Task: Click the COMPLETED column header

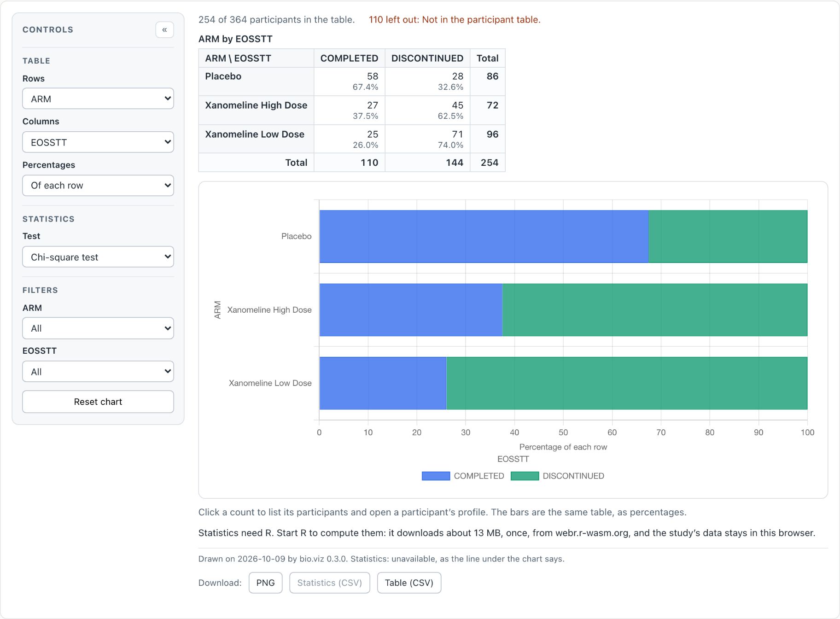Action: [349, 58]
